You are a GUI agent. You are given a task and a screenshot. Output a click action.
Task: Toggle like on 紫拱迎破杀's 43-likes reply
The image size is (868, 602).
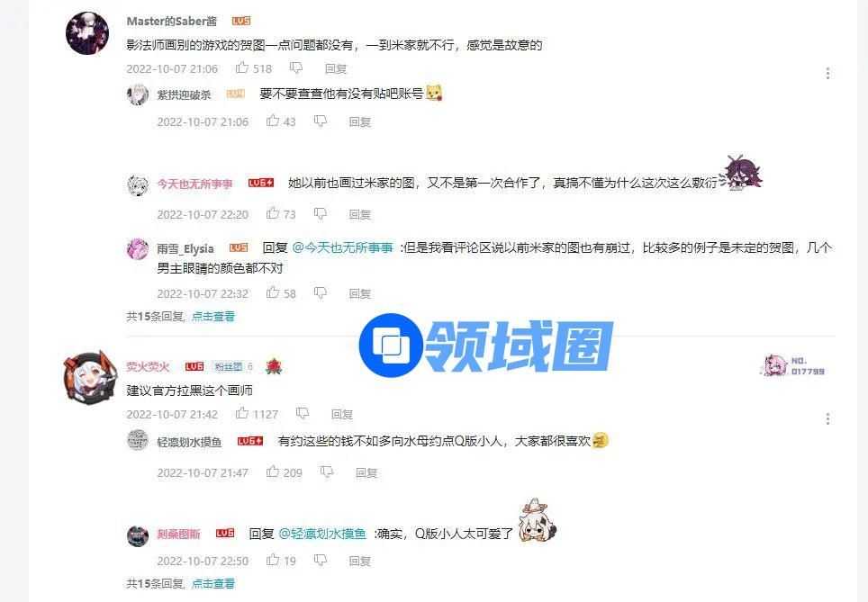click(x=272, y=121)
